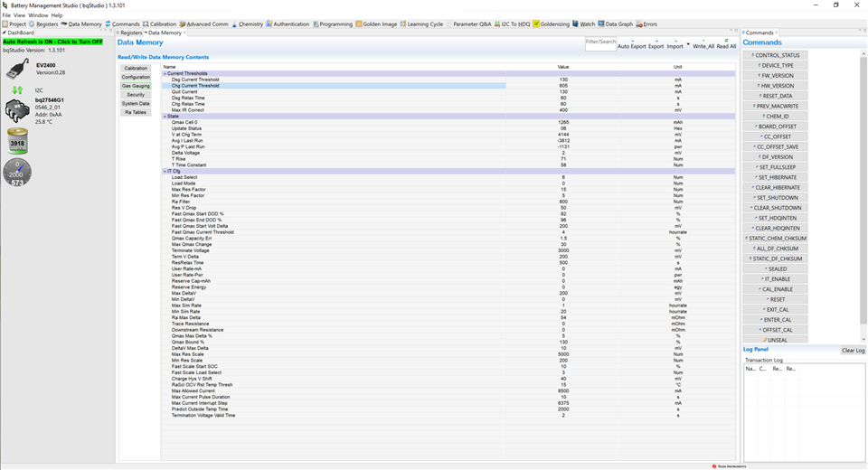
Task: Select the Calibration data memory category
Action: [136, 68]
